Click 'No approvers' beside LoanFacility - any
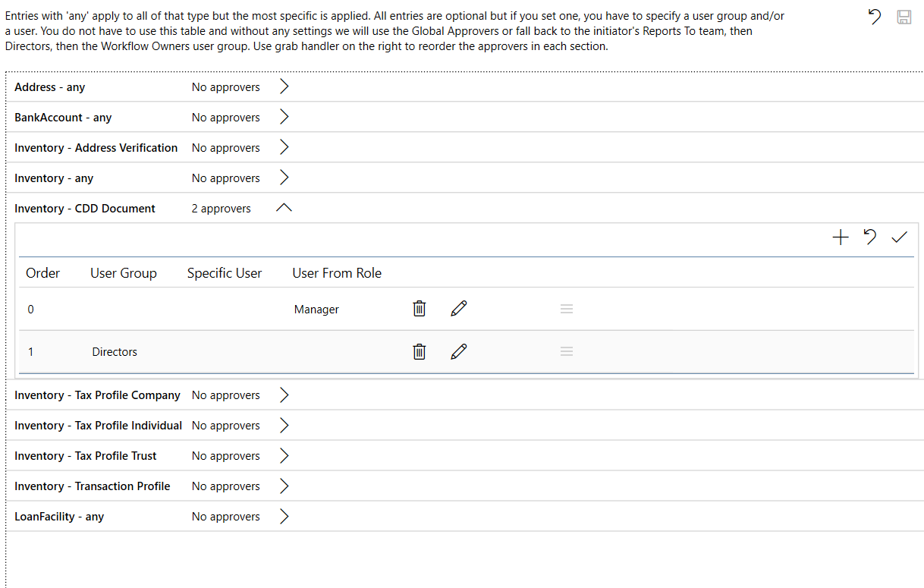This screenshot has width=924, height=588. 226,517
